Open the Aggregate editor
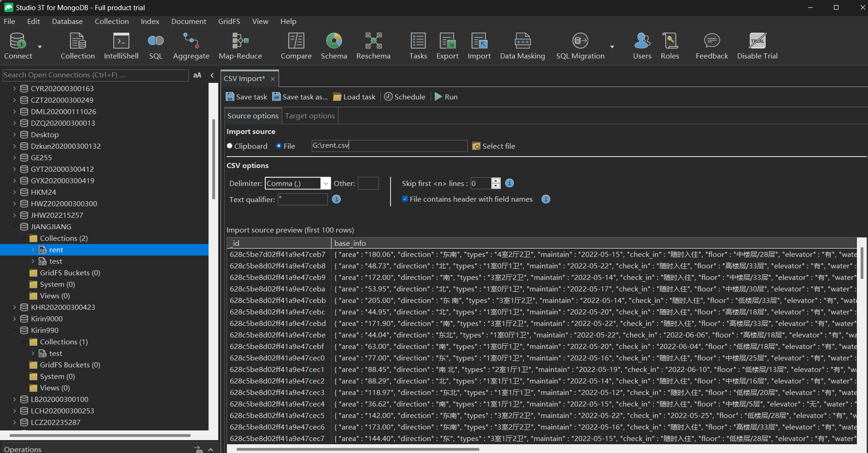 pyautogui.click(x=191, y=46)
